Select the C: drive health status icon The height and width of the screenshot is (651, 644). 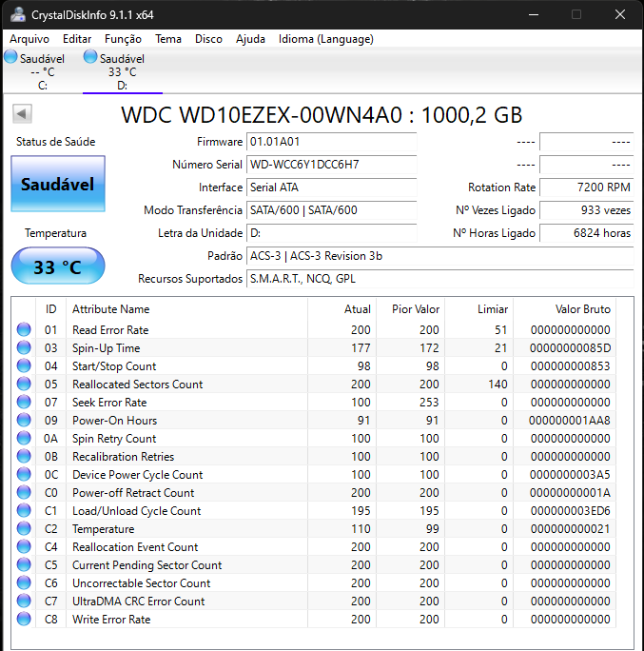(10, 56)
